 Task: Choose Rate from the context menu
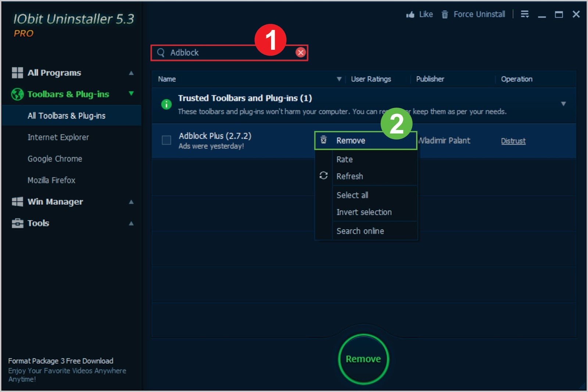[366, 159]
